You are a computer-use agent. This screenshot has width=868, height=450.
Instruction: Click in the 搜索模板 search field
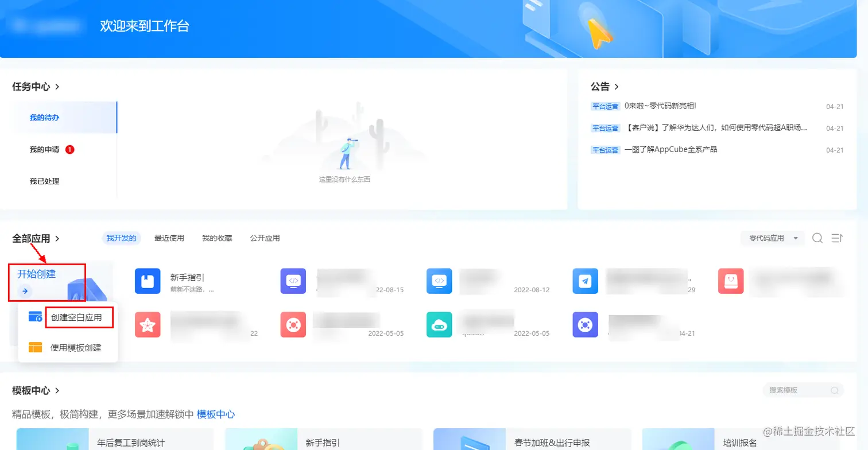point(803,390)
